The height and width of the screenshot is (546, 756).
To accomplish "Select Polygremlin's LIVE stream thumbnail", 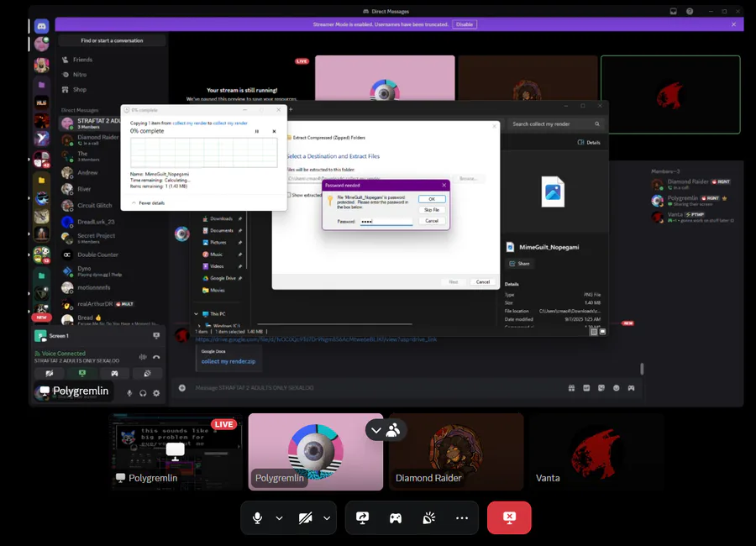I will click(176, 452).
